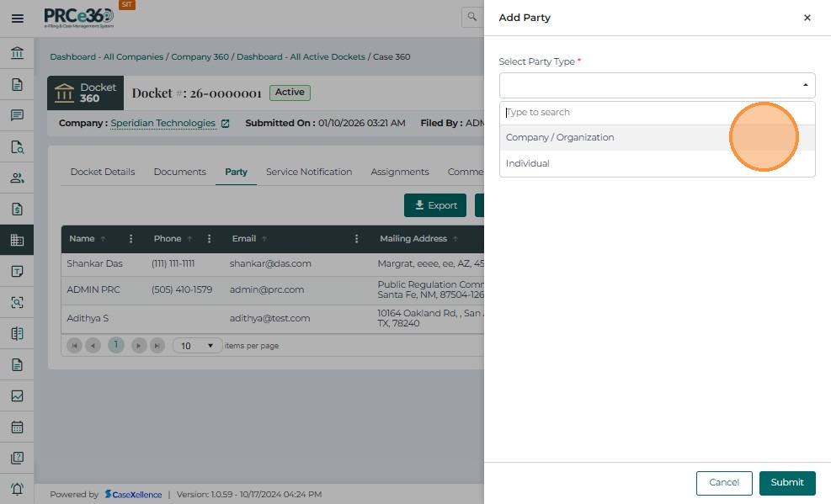
Task: Open the Select Party Type dropdown
Action: click(x=658, y=85)
